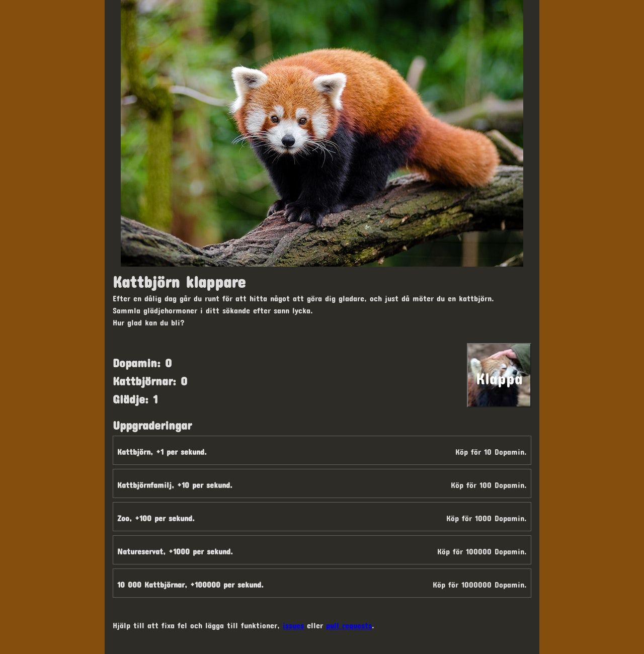
Task: Click the Kattbjörnar: 0 counter
Action: pyautogui.click(x=150, y=381)
